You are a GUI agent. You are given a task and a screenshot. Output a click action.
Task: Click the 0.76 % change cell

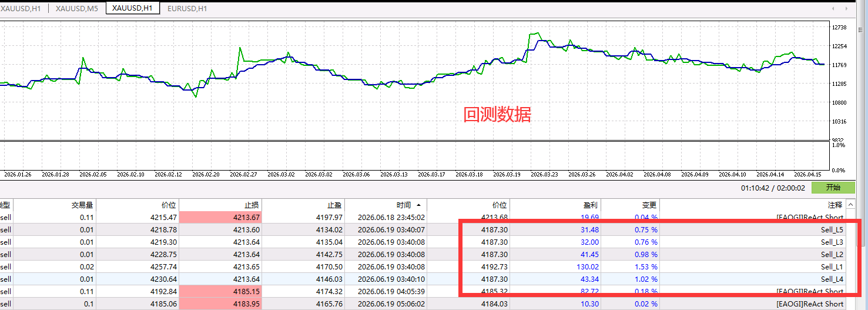[x=646, y=242]
